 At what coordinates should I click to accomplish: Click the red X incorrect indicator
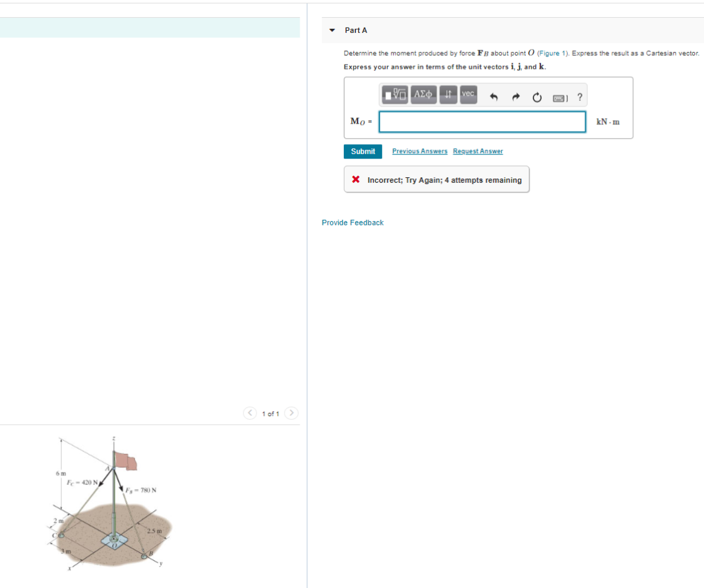pyautogui.click(x=355, y=179)
